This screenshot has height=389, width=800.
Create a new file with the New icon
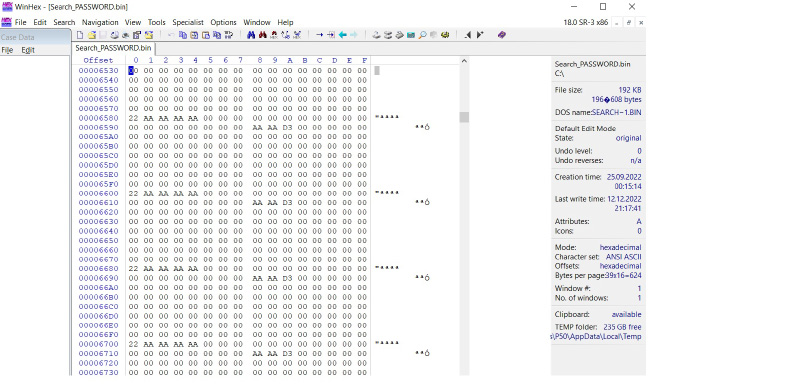(x=80, y=35)
